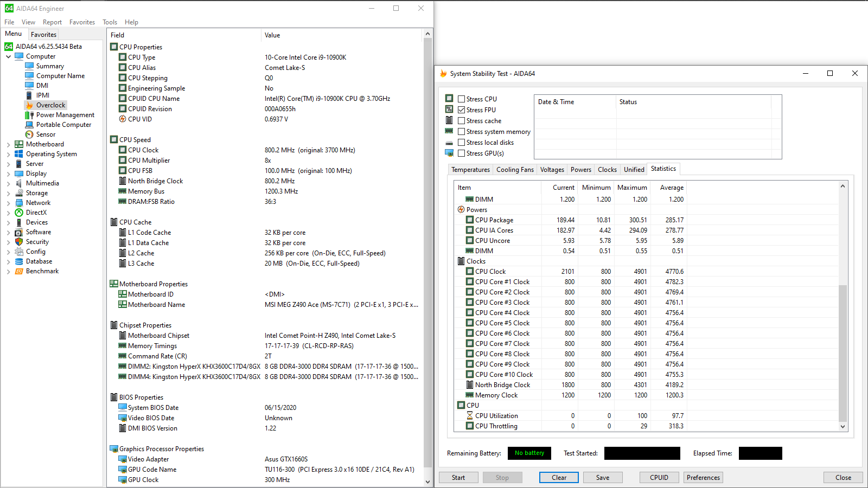The width and height of the screenshot is (868, 488).
Task: Expand the Devices tree node
Action: pos(8,222)
